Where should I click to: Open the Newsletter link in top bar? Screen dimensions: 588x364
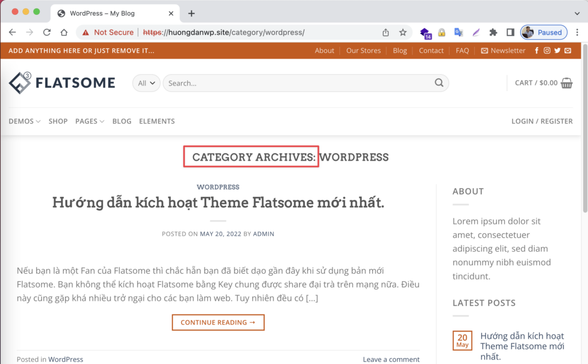coord(503,51)
